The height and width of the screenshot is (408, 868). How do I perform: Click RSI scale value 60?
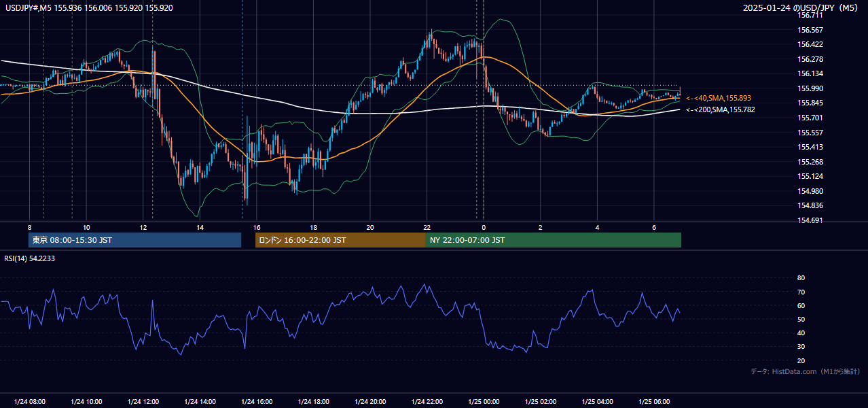tap(801, 305)
